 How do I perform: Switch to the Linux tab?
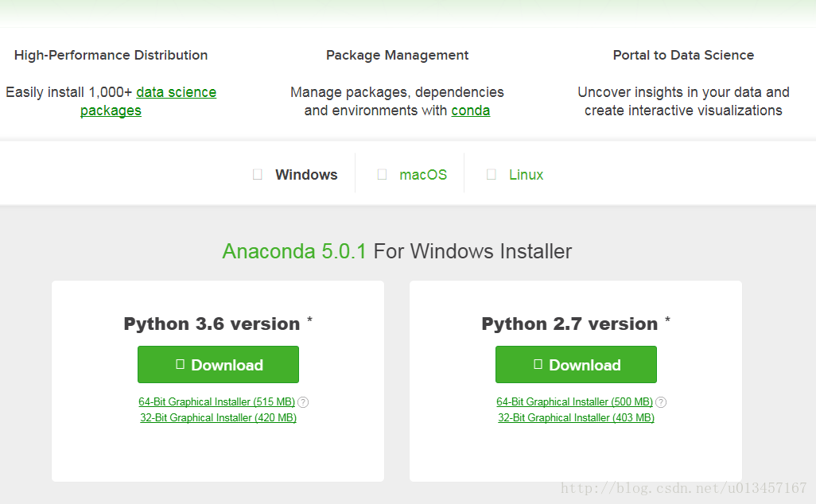point(526,175)
